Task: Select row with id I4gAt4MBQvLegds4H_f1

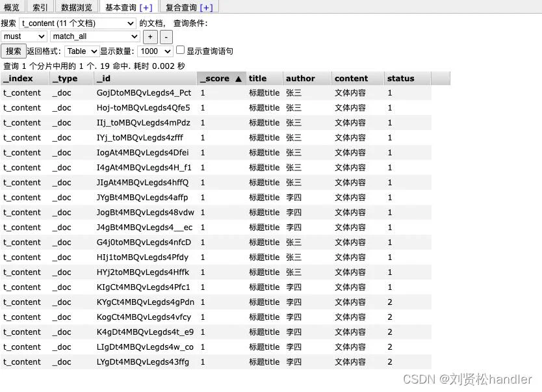Action: point(216,168)
